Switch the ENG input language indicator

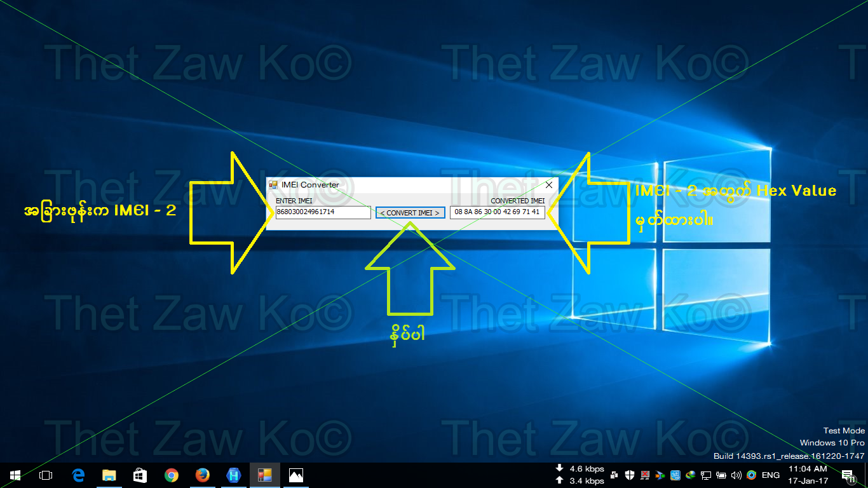pyautogui.click(x=771, y=475)
